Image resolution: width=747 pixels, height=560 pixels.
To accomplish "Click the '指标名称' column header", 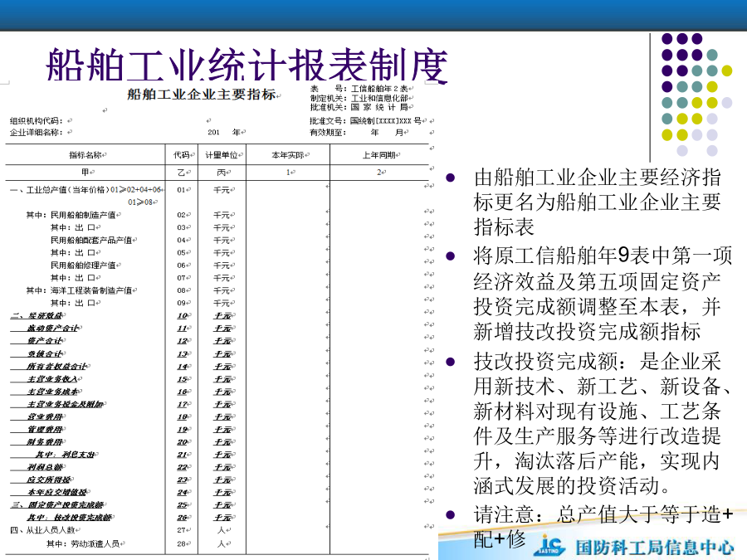I will (85, 155).
